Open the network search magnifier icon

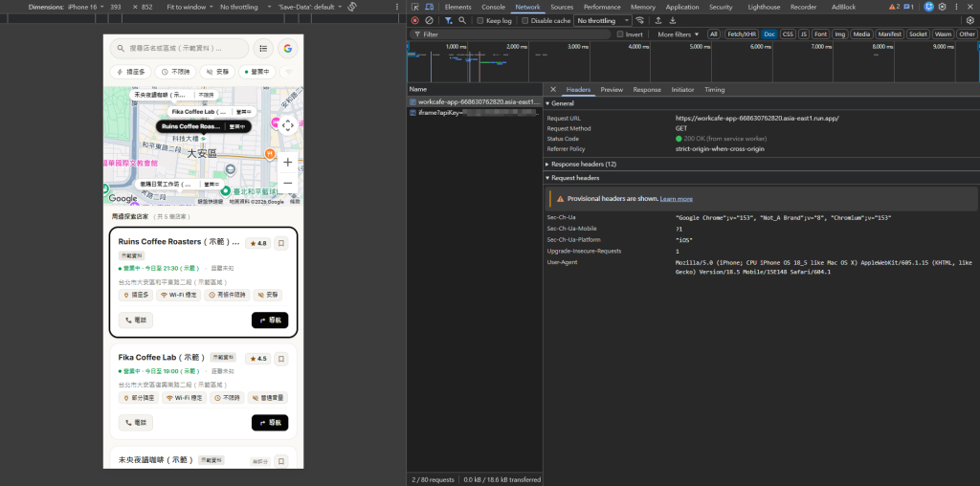462,21
